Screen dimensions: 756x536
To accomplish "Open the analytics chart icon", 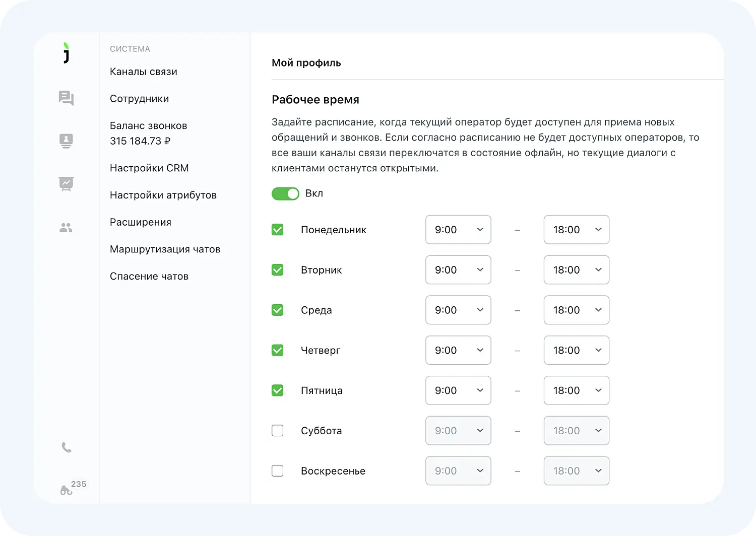I will click(x=66, y=184).
